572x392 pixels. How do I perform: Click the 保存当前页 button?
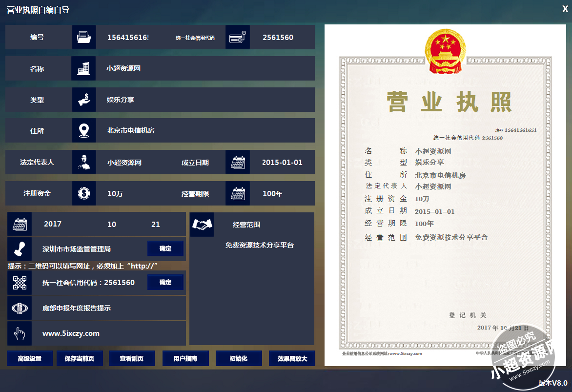tap(80, 358)
